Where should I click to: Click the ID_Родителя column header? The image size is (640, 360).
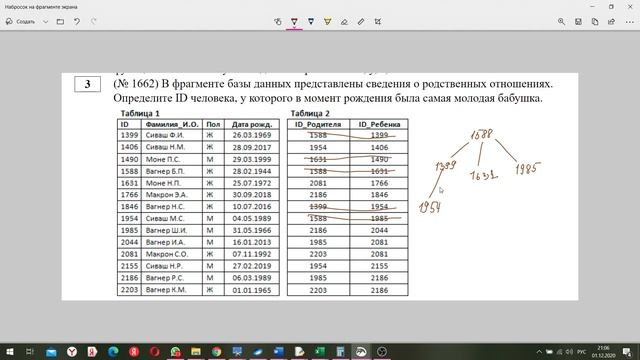tap(318, 124)
